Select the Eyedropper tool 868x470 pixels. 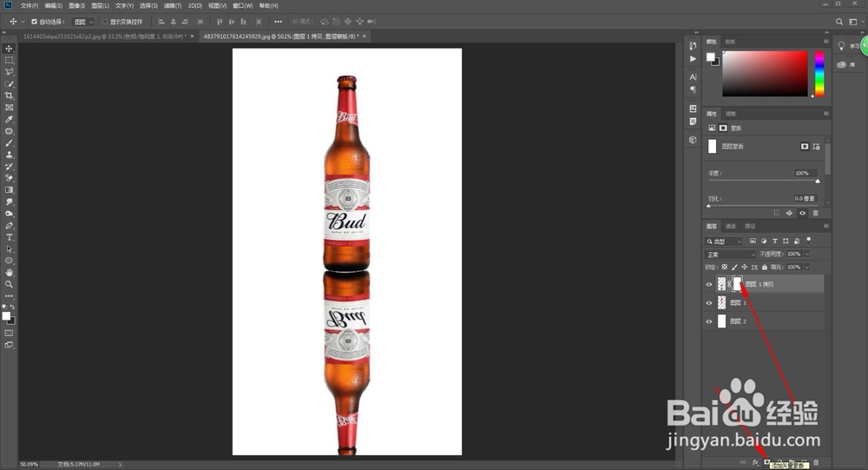9,119
